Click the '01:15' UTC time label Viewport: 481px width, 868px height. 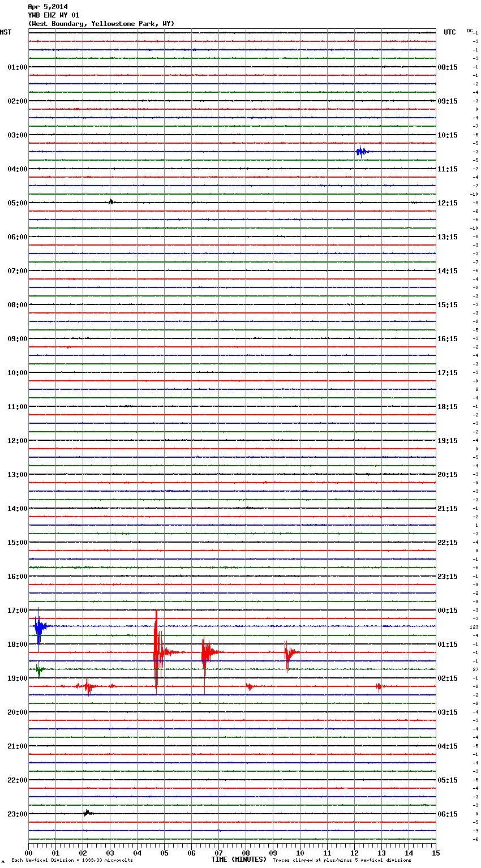pos(448,644)
